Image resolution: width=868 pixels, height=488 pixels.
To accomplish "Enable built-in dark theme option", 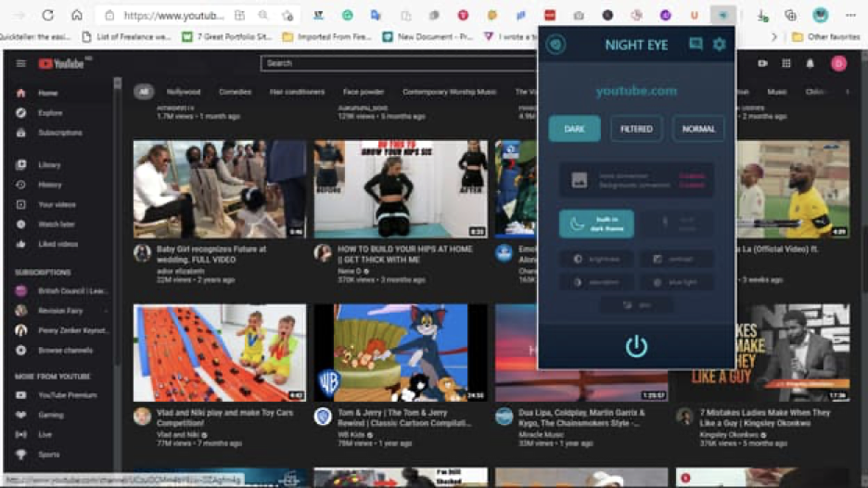I will 596,224.
